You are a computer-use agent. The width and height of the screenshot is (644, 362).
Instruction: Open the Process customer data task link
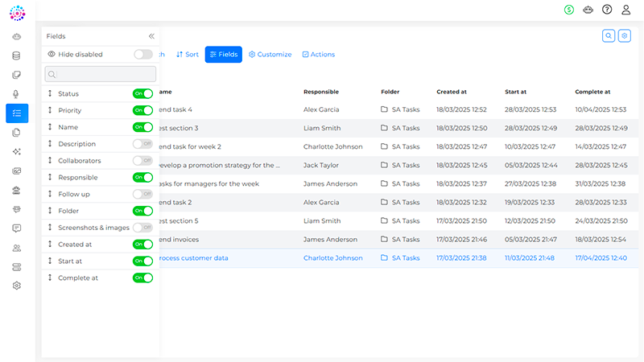(193, 257)
